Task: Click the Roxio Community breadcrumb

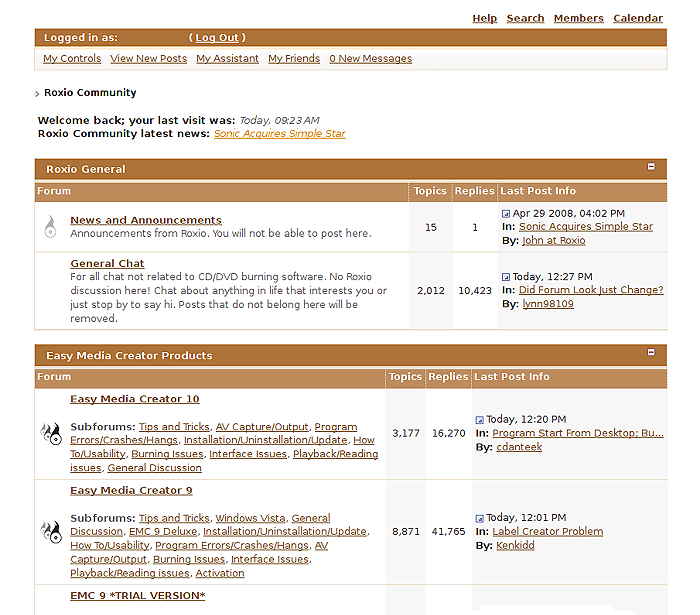Action: (x=90, y=92)
